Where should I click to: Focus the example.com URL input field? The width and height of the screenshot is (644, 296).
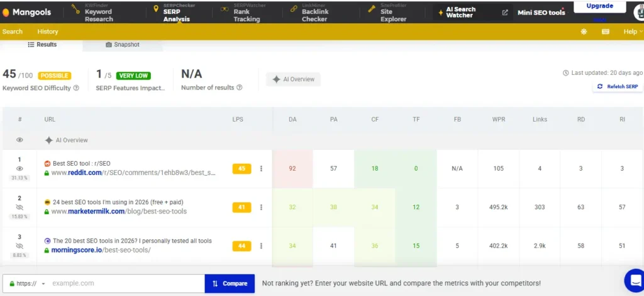(126, 283)
